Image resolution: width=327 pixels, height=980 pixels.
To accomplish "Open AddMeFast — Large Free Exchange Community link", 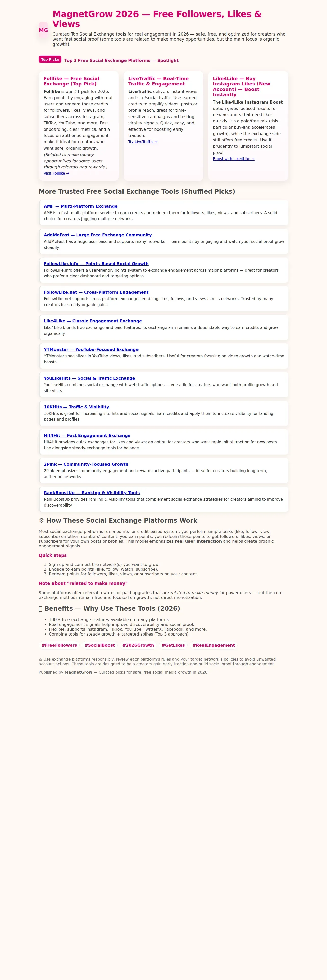I will point(98,235).
